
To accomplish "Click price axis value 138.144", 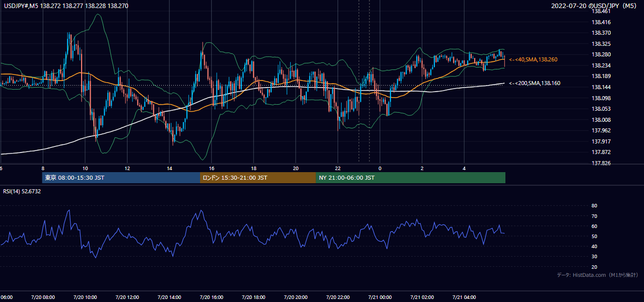I will click(x=602, y=87).
